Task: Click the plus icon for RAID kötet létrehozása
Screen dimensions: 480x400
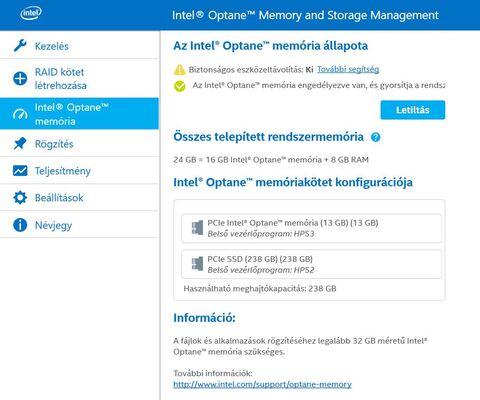Action: (20, 79)
